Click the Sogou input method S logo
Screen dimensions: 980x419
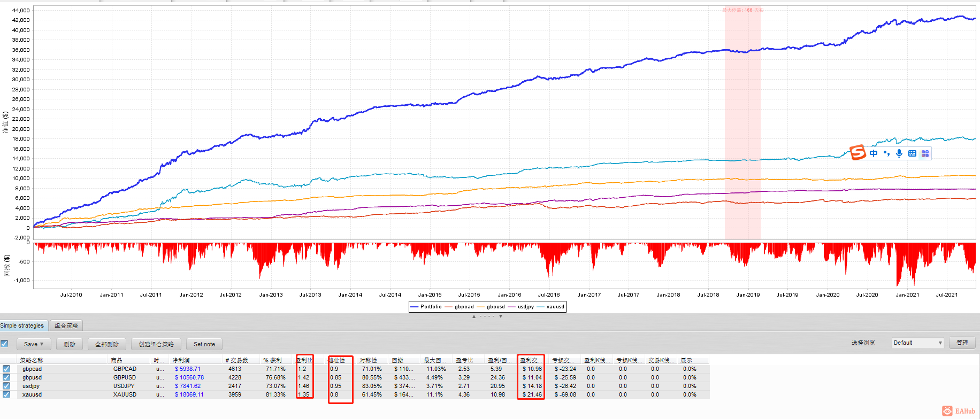pyautogui.click(x=857, y=153)
